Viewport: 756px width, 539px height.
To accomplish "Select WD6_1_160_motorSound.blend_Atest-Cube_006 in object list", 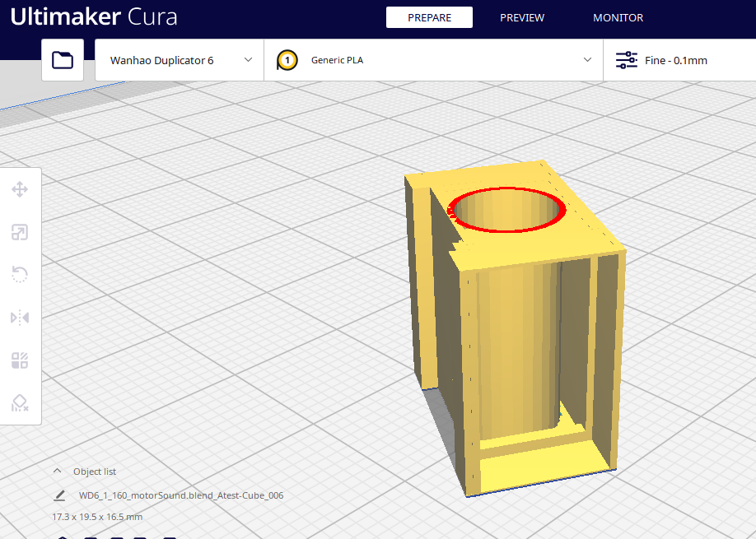I will point(181,495).
